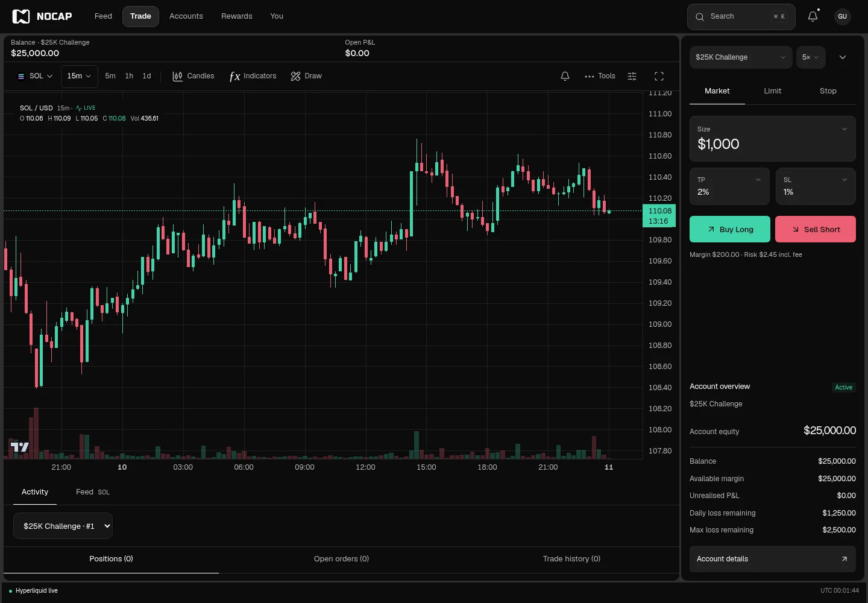Screen dimensions: 868x603
Task: Open the Tools menu with three dots
Action: click(x=600, y=76)
